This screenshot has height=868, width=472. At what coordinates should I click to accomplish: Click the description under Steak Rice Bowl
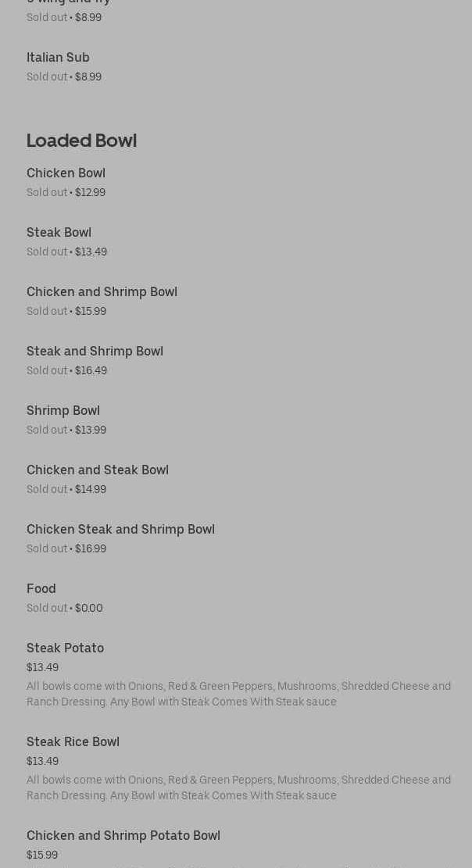[x=238, y=788]
